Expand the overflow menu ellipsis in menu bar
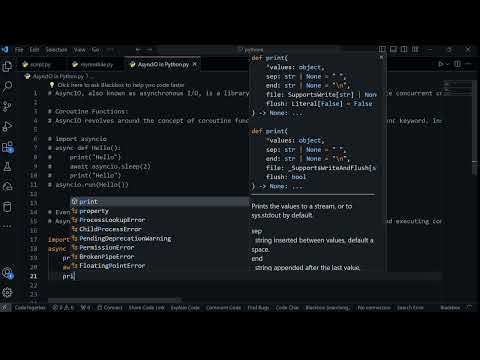Screen dimensions: 480x360 pos(110,50)
